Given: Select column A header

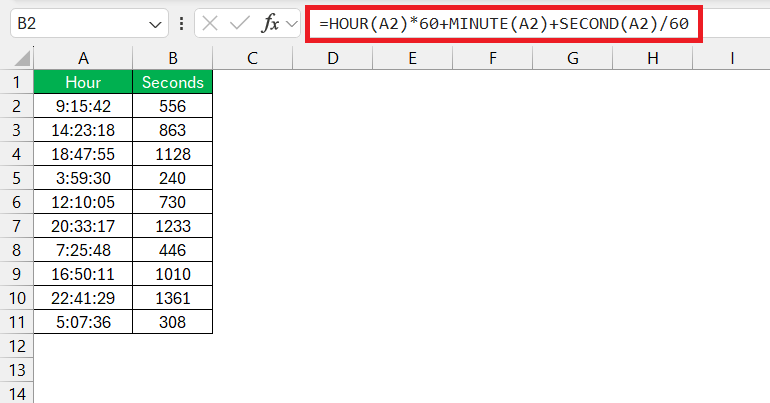Looking at the screenshot, I should [x=83, y=58].
